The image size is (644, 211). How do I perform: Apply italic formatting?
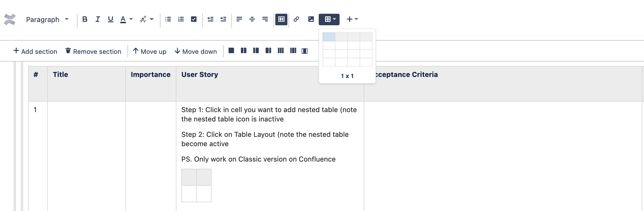click(x=98, y=19)
